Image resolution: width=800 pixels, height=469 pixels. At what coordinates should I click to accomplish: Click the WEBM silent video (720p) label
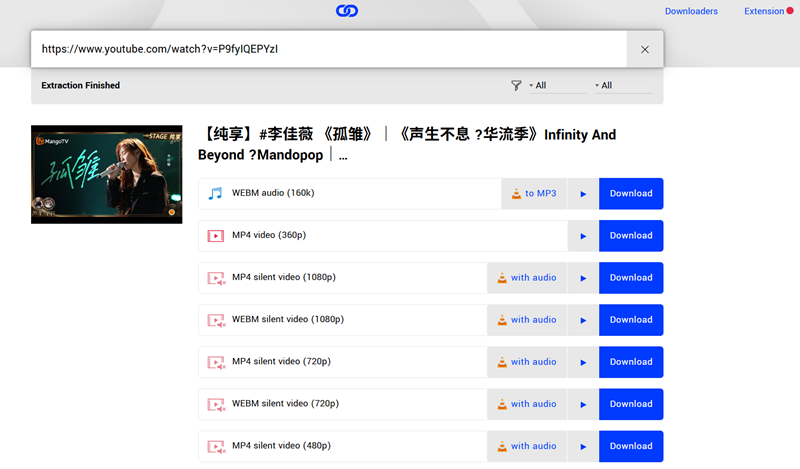(285, 403)
